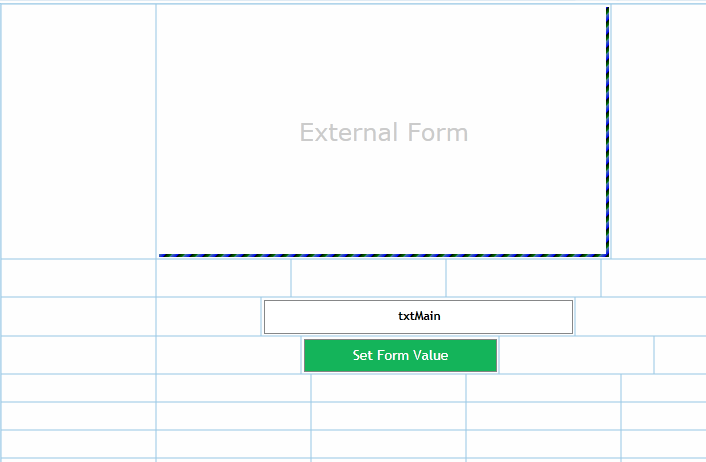The height and width of the screenshot is (462, 706).
Task: Focus the txtMain text field
Action: [418, 317]
